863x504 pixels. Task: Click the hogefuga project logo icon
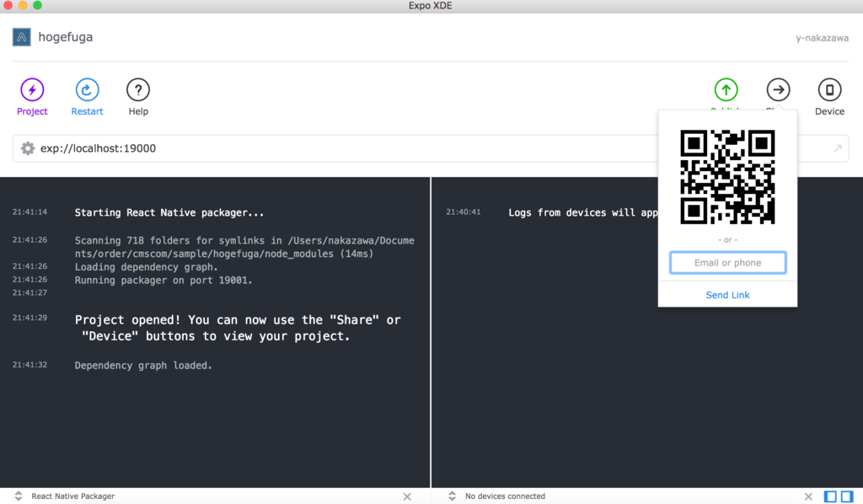point(21,37)
